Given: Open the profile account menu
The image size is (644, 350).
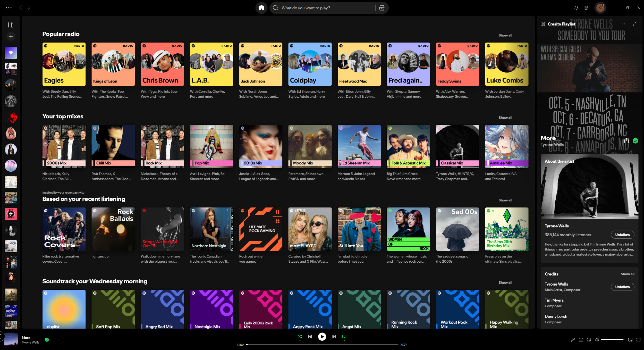Looking at the screenshot, I should click(x=600, y=8).
